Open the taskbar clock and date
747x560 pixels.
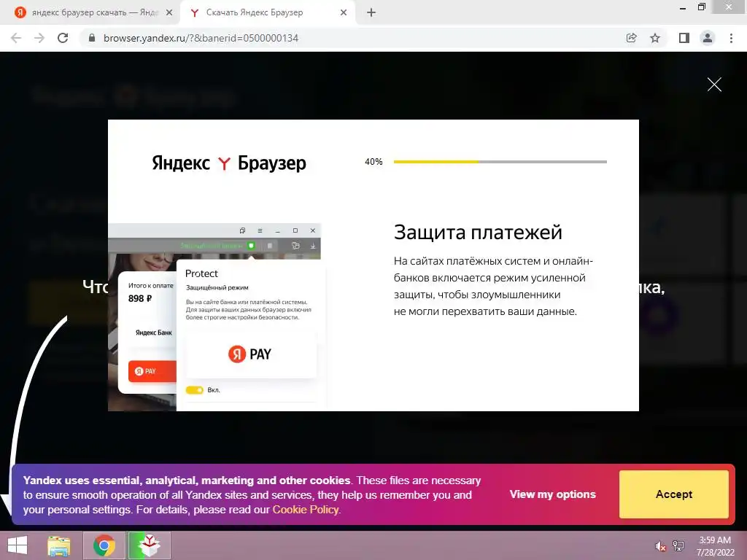[715, 546]
